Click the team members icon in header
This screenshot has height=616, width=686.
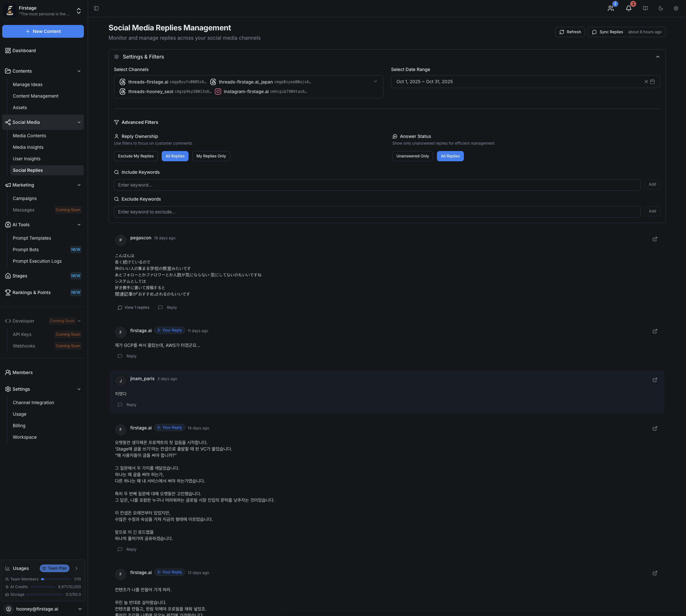coord(610,8)
